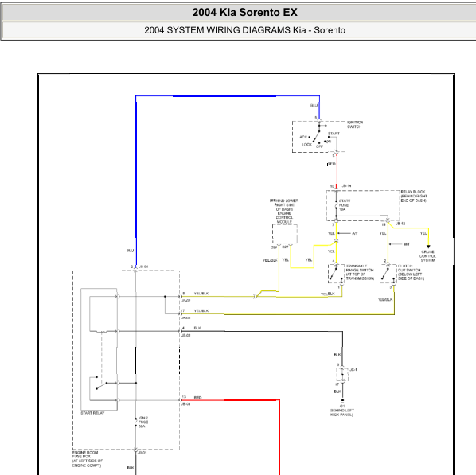Click the Clutch Cut Switch symbol
Image resolution: width=476 pixels, height=475 pixels.
[388, 274]
